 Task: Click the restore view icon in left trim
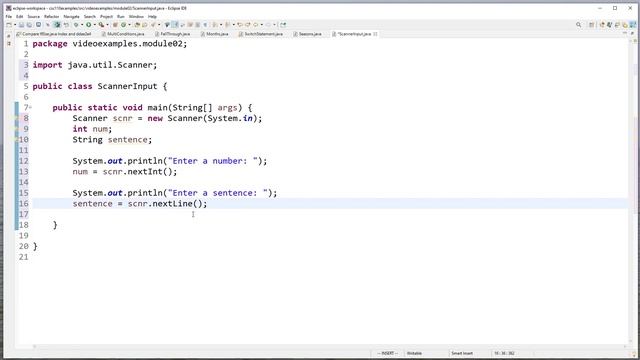tap(9, 36)
